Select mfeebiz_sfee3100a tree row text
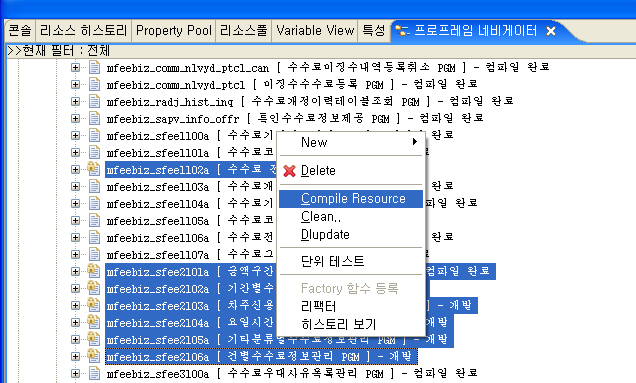The image size is (636, 383). tap(292, 373)
